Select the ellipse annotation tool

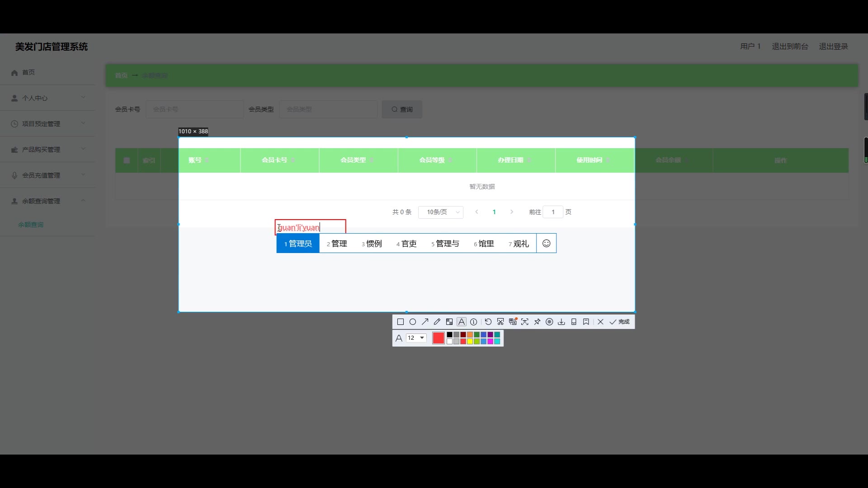pyautogui.click(x=412, y=322)
